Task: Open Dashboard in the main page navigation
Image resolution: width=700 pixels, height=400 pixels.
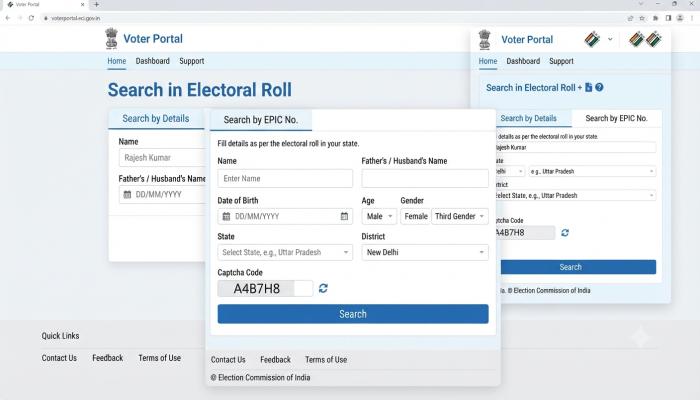Action: point(153,61)
